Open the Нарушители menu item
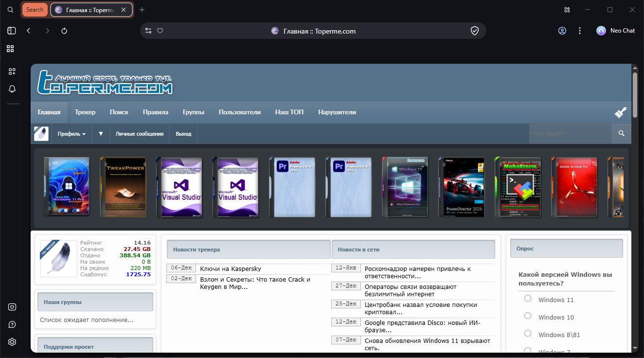 click(337, 112)
